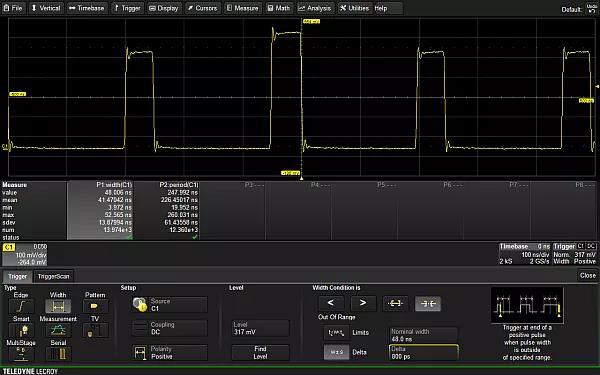Pick the Smart trigger type icon
600x375 pixels.
(x=21, y=330)
